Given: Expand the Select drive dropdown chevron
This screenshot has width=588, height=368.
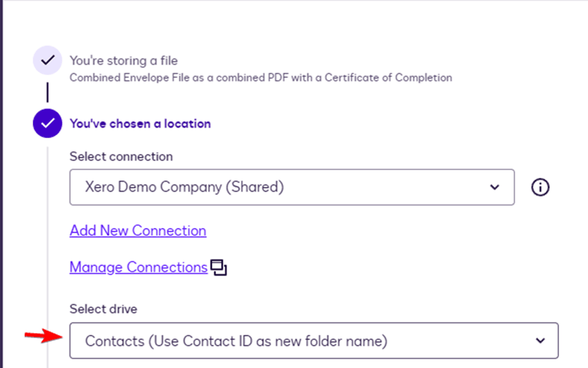Looking at the screenshot, I should (x=540, y=341).
